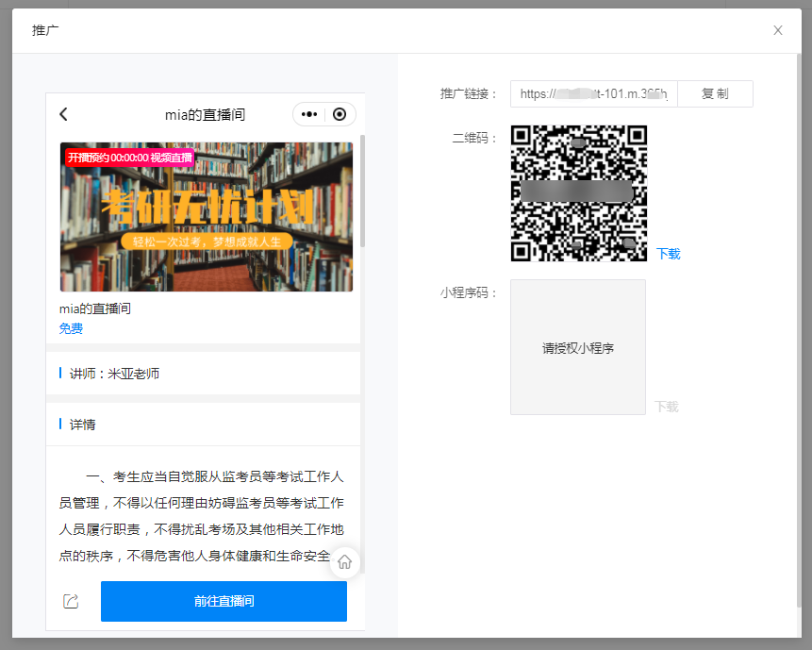The height and width of the screenshot is (650, 812).
Task: Click the 请授权小程序 placeholder box
Action: 578,347
